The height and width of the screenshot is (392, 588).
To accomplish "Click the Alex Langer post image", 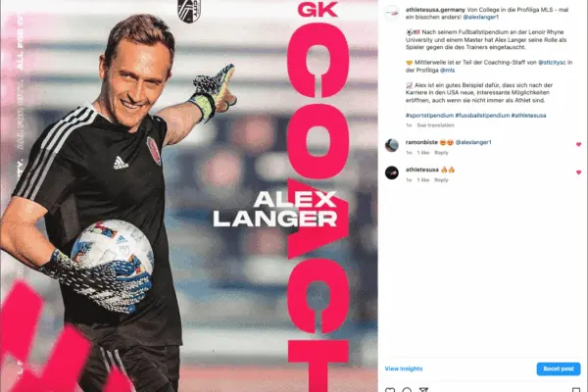I will tap(188, 196).
